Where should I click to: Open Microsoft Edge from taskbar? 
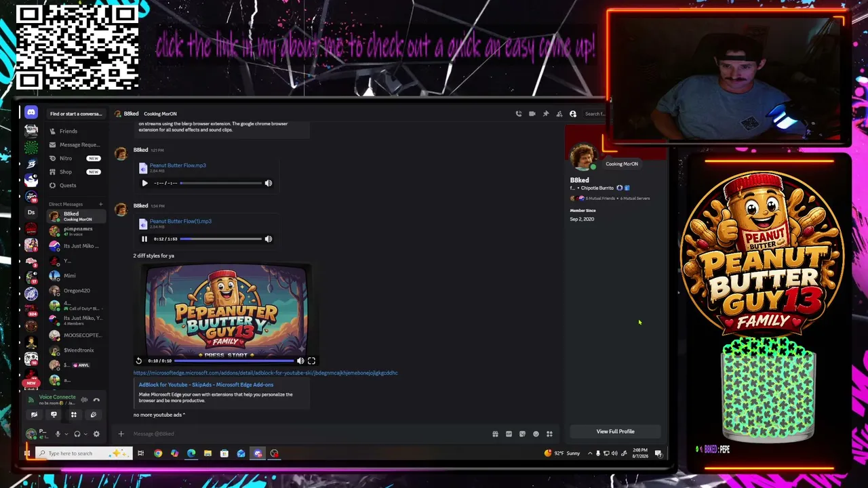191,453
